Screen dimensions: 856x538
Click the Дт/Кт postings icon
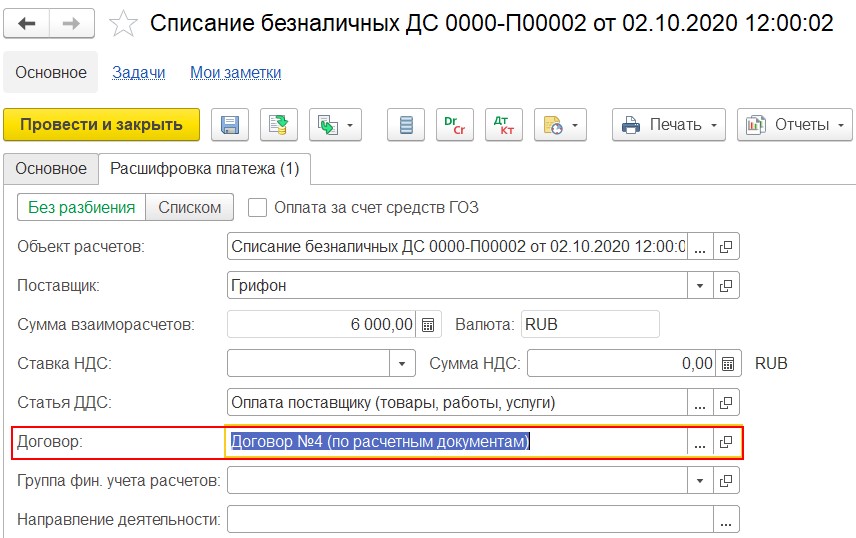click(503, 125)
